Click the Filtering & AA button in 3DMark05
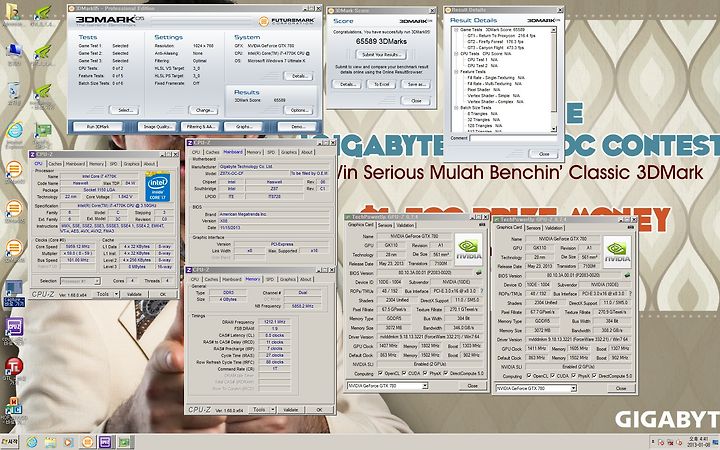The height and width of the screenshot is (450, 720). click(200, 127)
